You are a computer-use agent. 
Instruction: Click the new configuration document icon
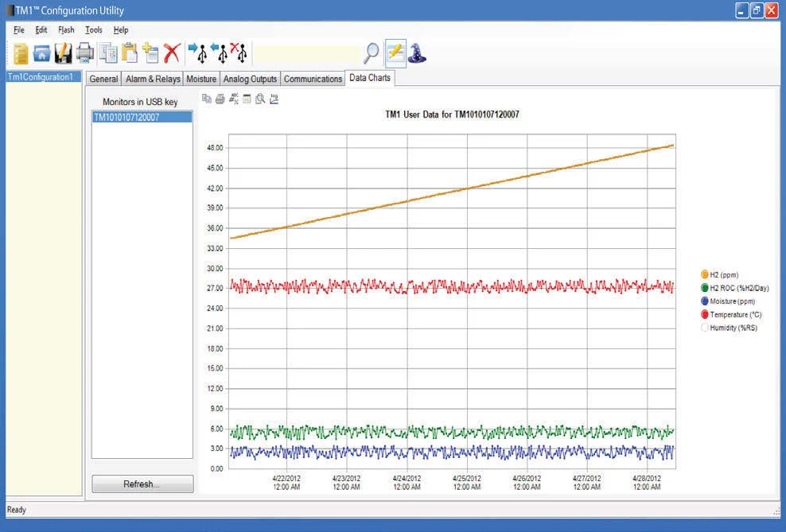[x=21, y=53]
